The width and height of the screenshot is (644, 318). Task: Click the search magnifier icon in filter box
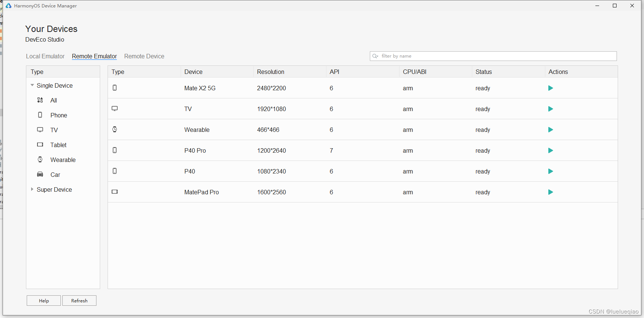375,56
